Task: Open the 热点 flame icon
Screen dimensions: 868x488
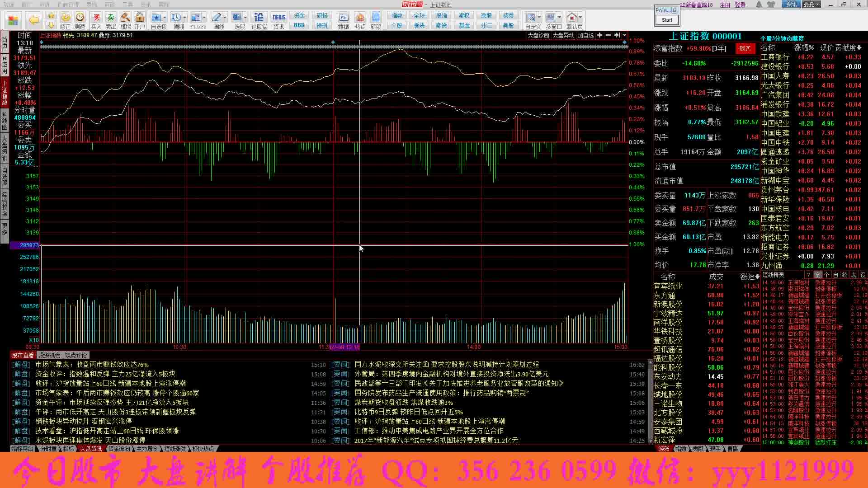Action: point(360,17)
